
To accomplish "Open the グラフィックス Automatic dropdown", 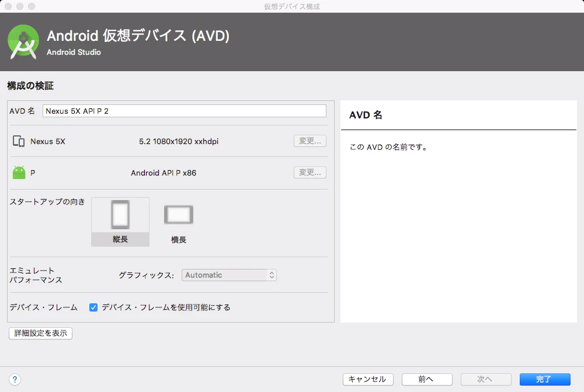I will (229, 275).
